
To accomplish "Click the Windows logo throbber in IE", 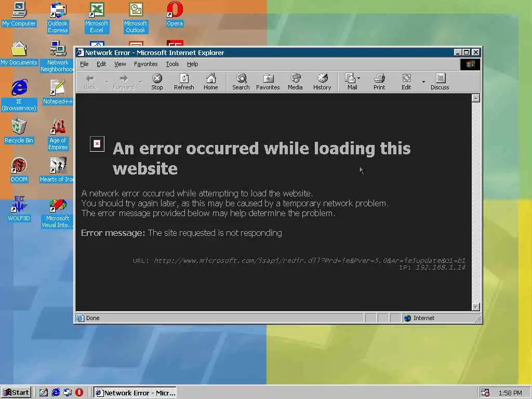I will point(470,64).
